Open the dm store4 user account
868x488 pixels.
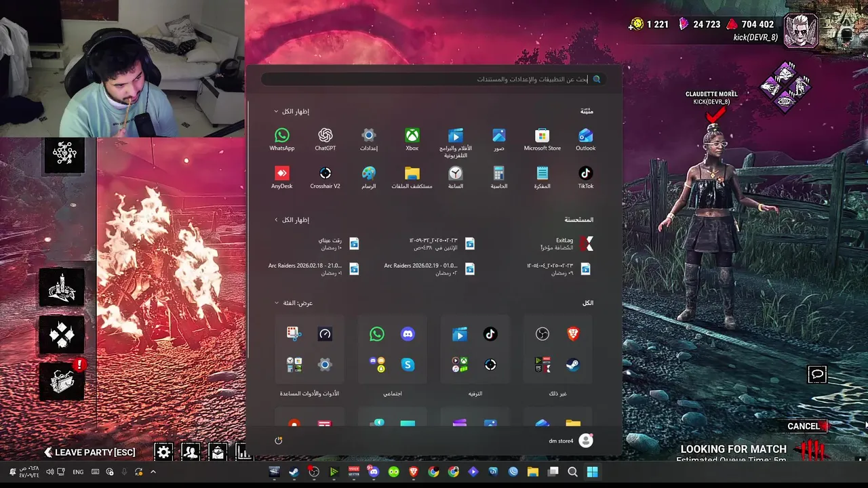(571, 441)
